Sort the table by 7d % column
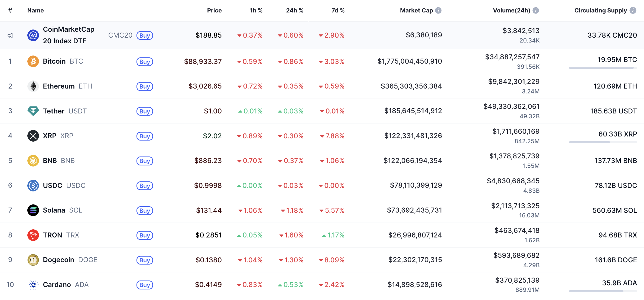This screenshot has width=644, height=300. [x=337, y=10]
